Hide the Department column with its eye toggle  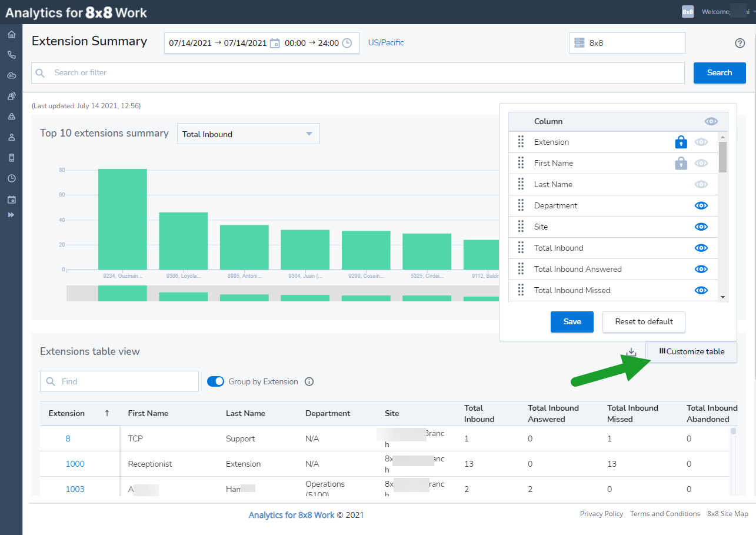coord(701,205)
